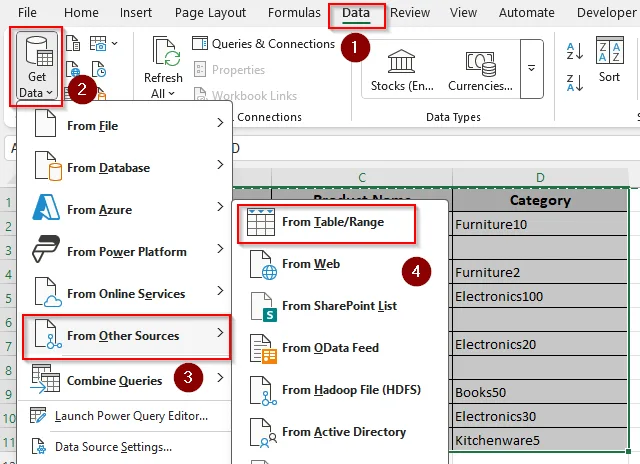This screenshot has width=640, height=464.
Task: Click the From File chevron arrow
Action: [x=220, y=123]
